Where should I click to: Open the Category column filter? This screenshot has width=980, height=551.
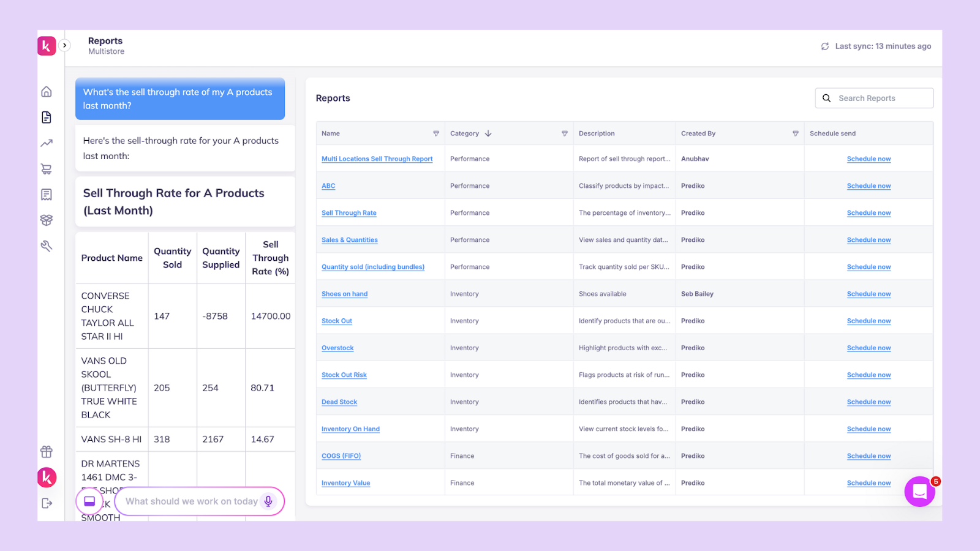(565, 133)
